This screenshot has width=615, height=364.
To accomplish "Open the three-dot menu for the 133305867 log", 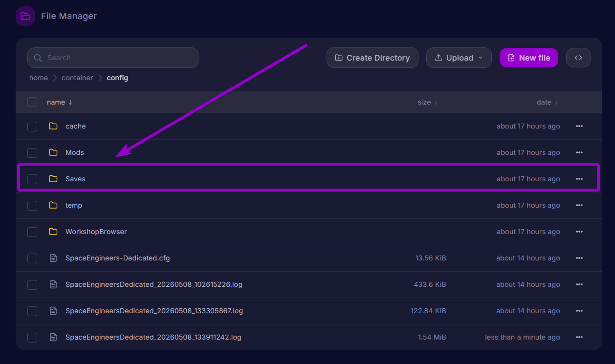I will [579, 311].
